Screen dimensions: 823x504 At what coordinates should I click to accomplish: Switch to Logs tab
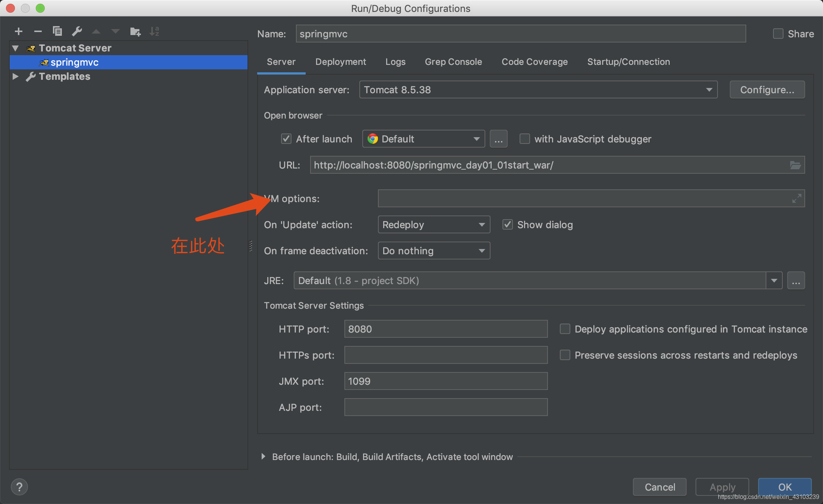(395, 62)
